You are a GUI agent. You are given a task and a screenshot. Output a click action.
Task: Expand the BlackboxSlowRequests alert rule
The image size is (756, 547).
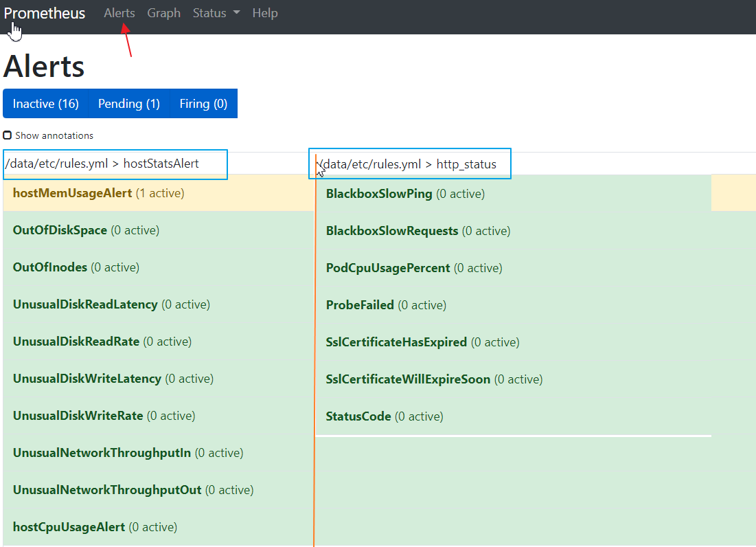(x=514, y=231)
